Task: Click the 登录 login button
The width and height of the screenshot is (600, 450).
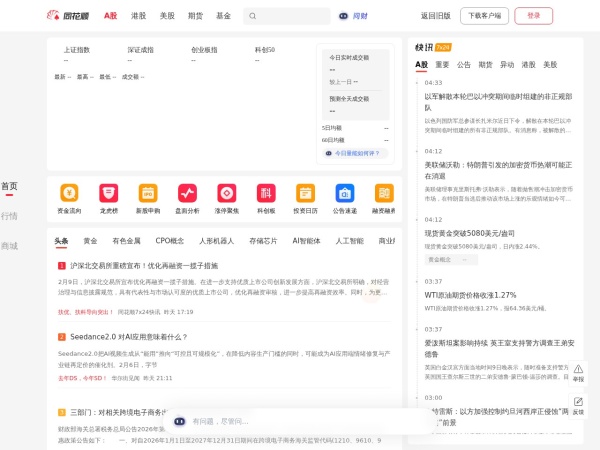Action: 533,16
